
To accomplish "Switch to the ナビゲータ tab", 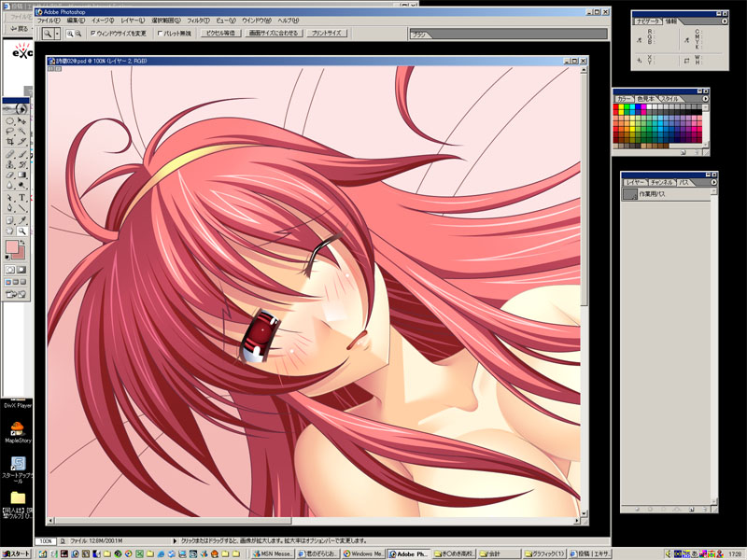I will (648, 21).
